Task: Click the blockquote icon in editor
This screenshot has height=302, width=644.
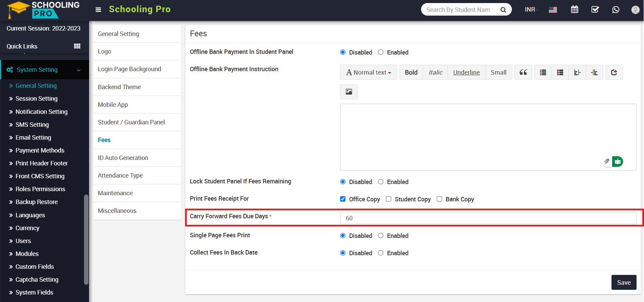Action: point(523,72)
